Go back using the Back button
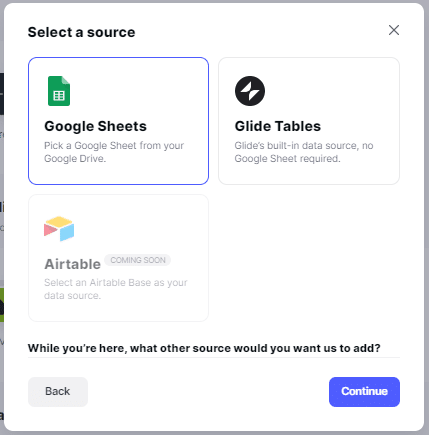The height and width of the screenshot is (435, 429). point(58,392)
